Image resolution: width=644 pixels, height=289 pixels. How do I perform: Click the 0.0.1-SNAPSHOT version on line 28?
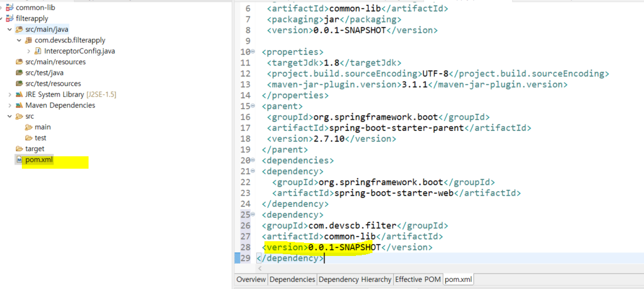(x=344, y=247)
